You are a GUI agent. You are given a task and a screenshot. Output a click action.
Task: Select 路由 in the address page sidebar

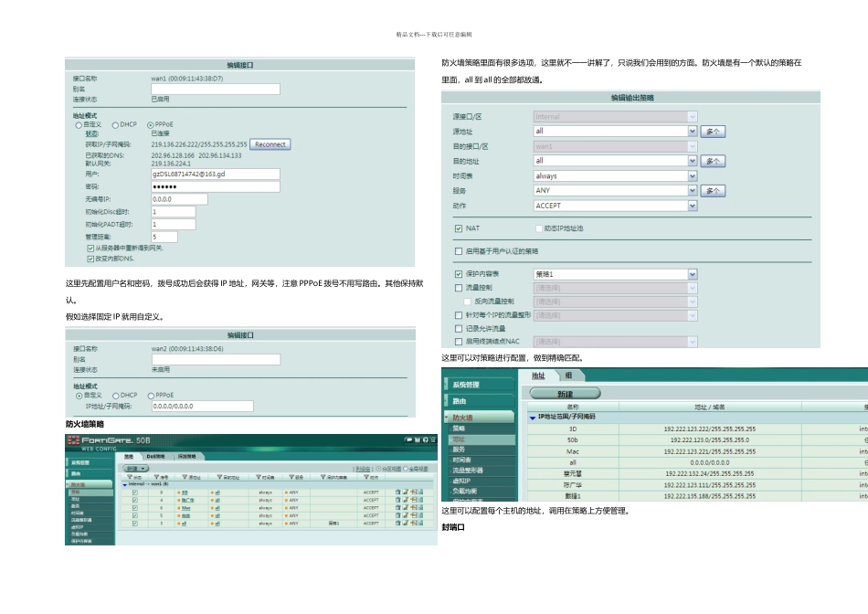(460, 401)
